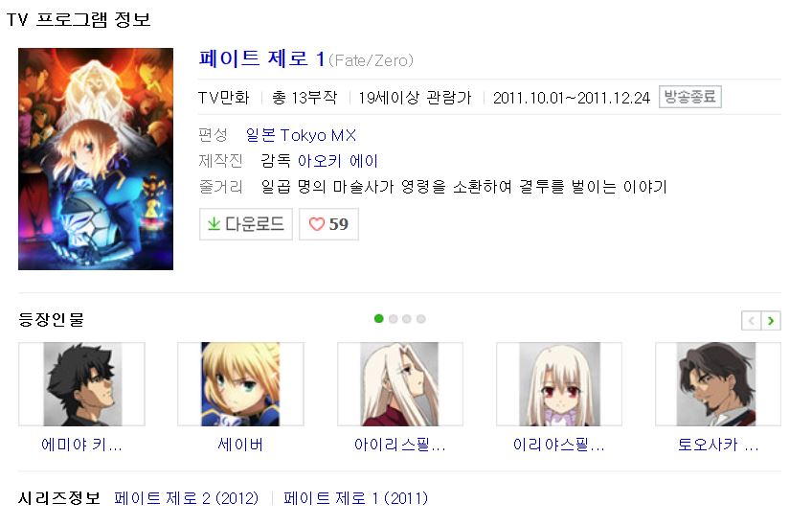The height and width of the screenshot is (526, 812).
Task: Open series link 페이트 제로 2 (2012)
Action: coord(187,498)
